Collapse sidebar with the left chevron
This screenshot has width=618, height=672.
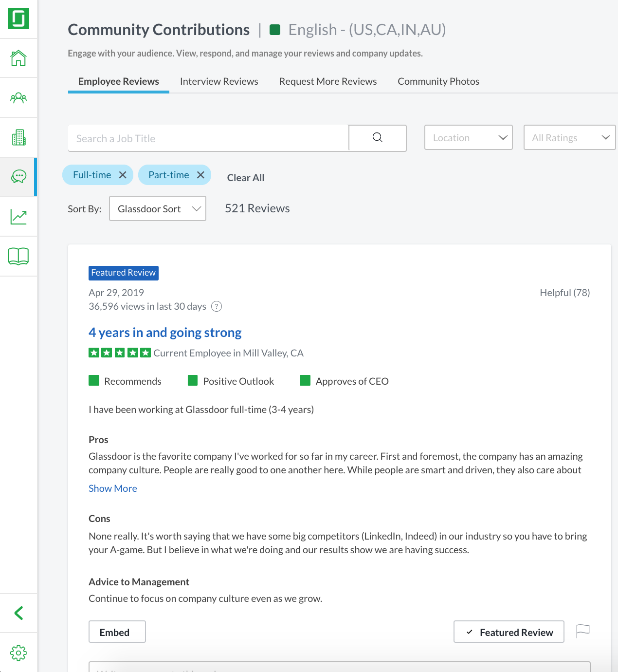click(x=18, y=613)
